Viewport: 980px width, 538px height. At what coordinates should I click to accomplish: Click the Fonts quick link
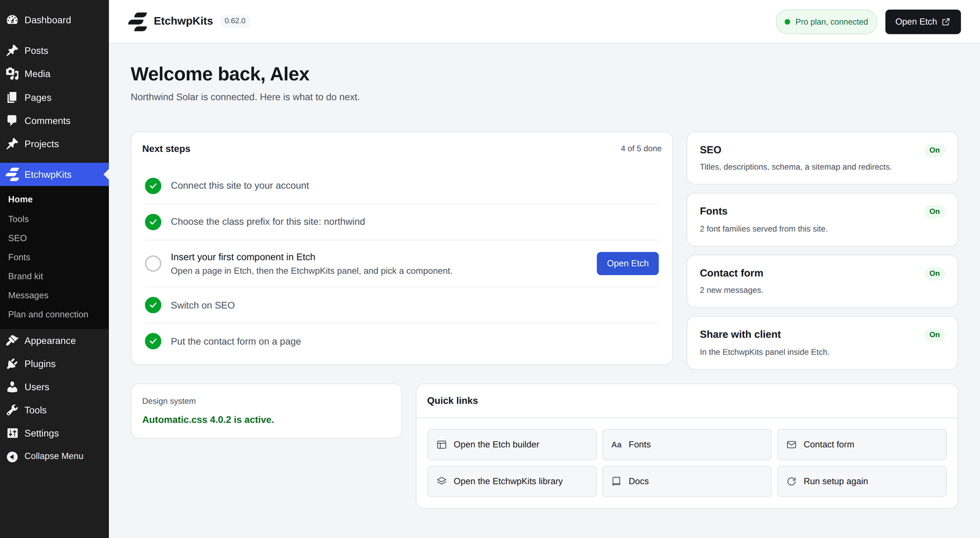pyautogui.click(x=687, y=445)
